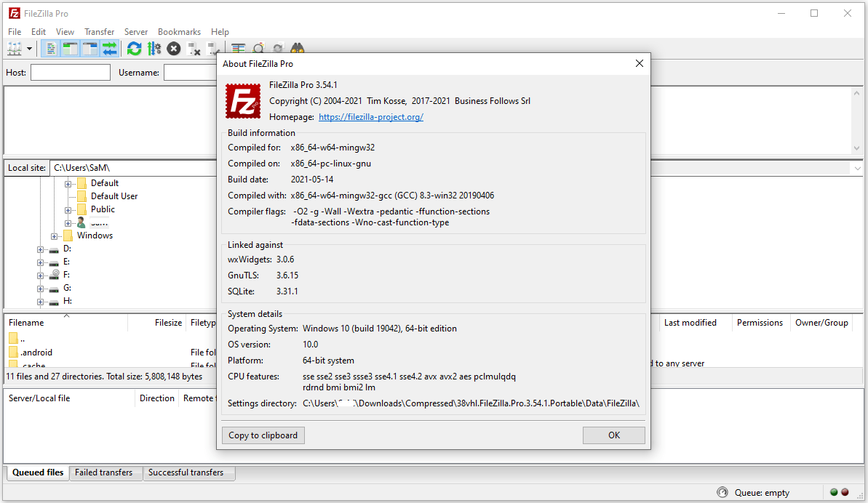Sort remote list by Permissions column
Viewport: 868px width, 503px height.
760,323
